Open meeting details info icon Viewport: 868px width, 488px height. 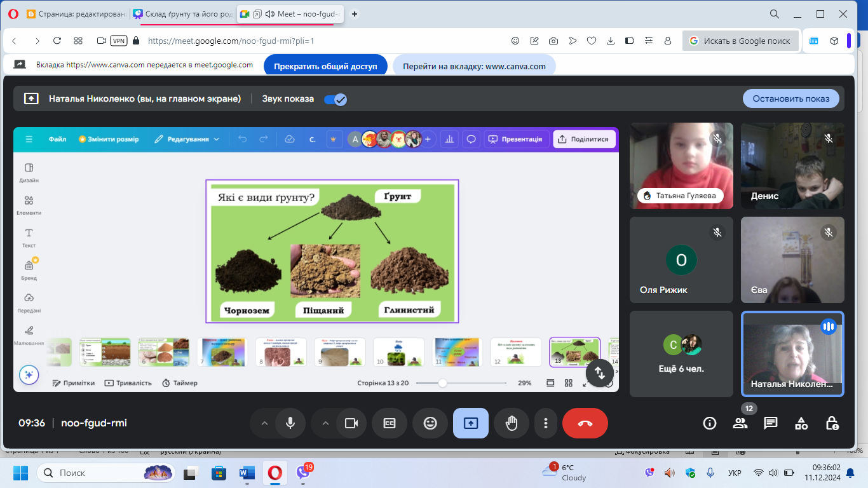(710, 423)
